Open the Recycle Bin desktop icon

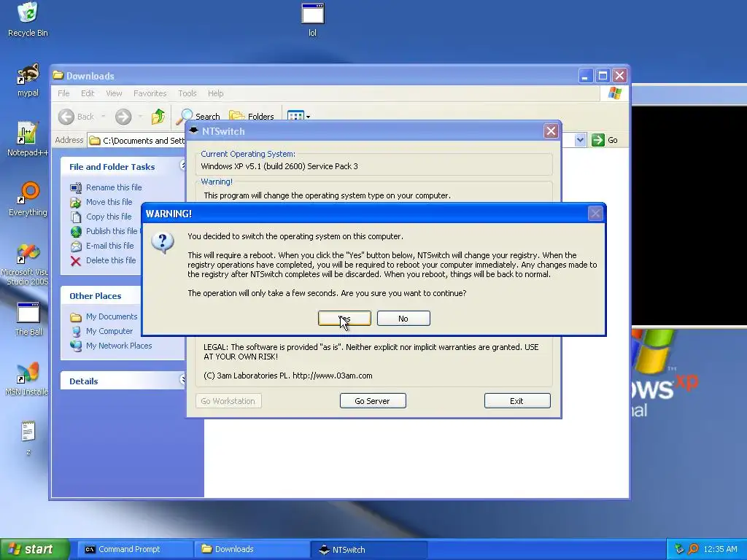click(28, 19)
